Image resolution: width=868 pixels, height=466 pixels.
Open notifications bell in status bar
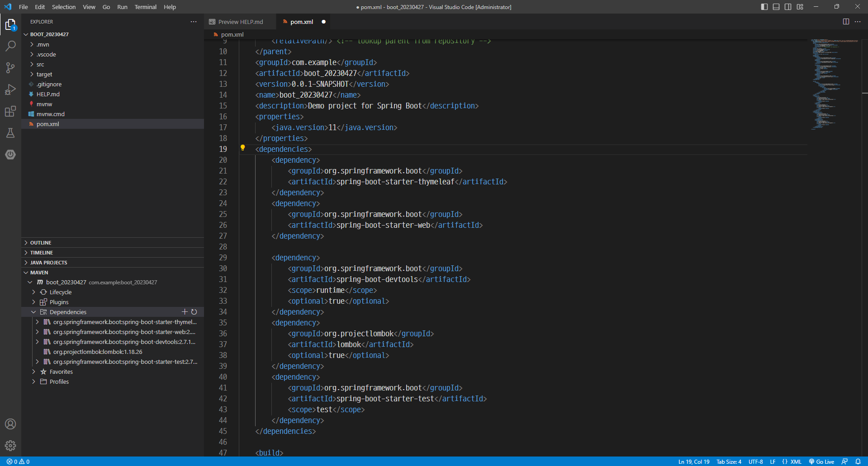point(858,461)
